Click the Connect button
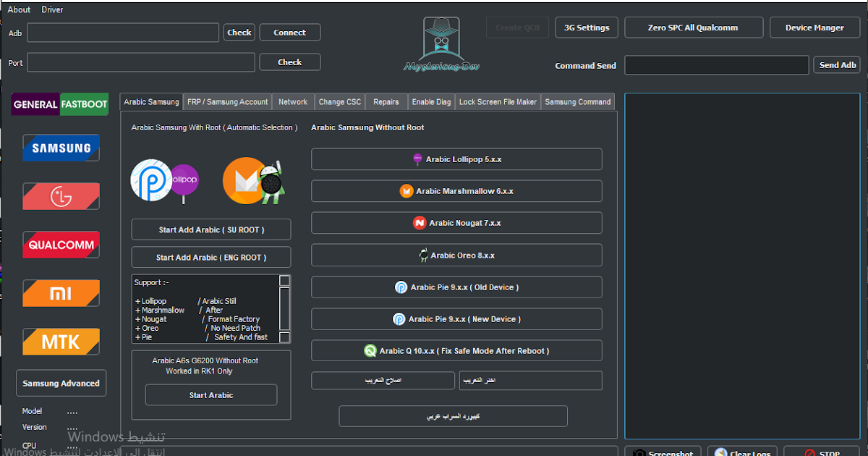Viewport: 868px width, 456px height. click(x=290, y=33)
